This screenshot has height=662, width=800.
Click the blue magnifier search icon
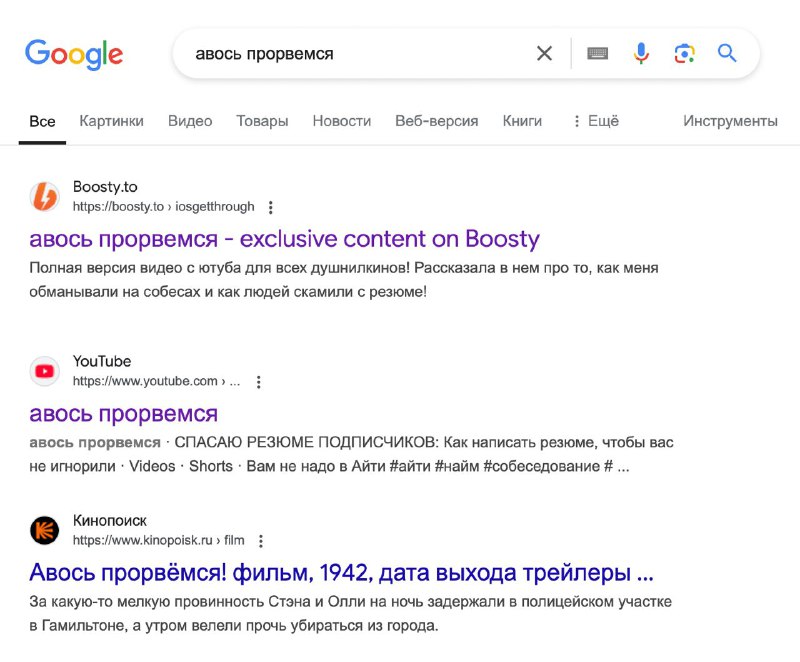pyautogui.click(x=727, y=53)
